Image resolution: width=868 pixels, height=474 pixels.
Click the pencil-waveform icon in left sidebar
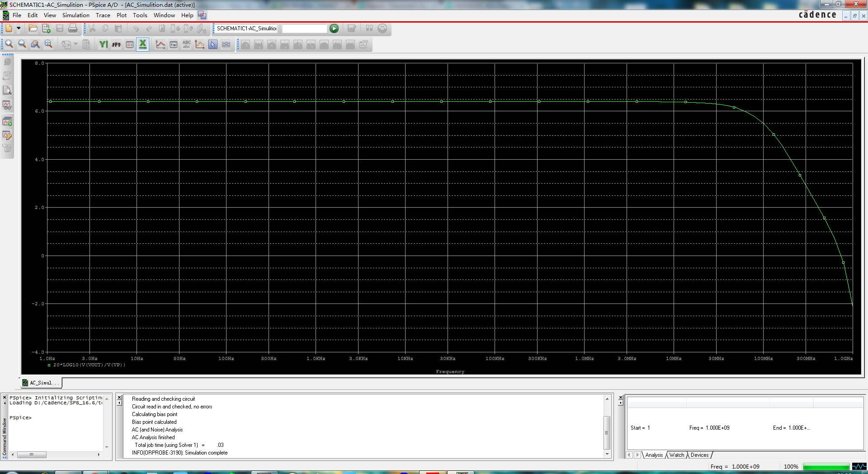[7, 135]
